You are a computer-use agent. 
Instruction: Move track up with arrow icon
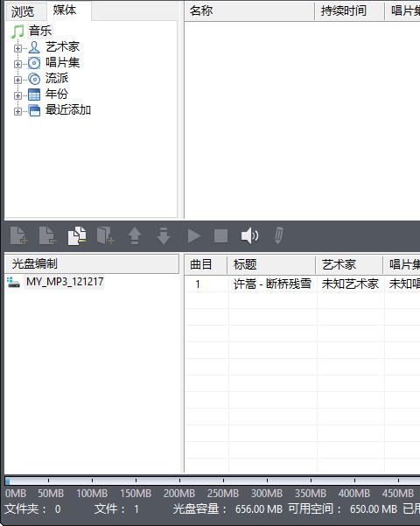click(135, 235)
